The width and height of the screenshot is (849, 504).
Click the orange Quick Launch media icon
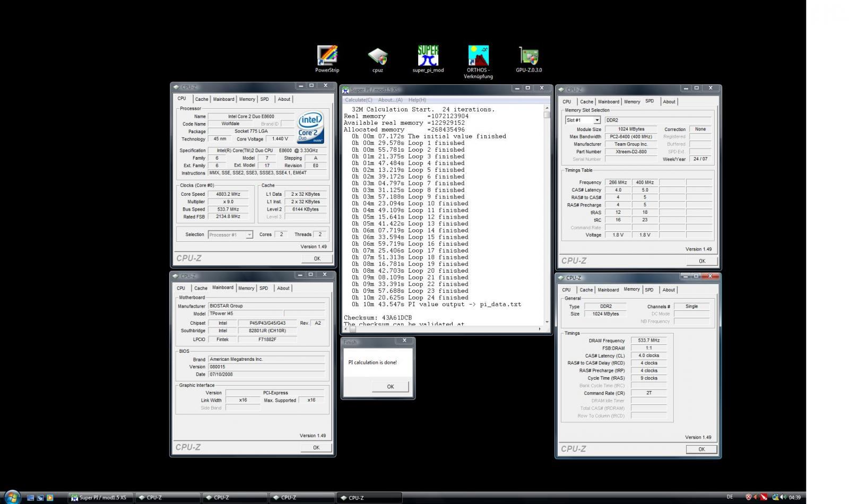50,498
